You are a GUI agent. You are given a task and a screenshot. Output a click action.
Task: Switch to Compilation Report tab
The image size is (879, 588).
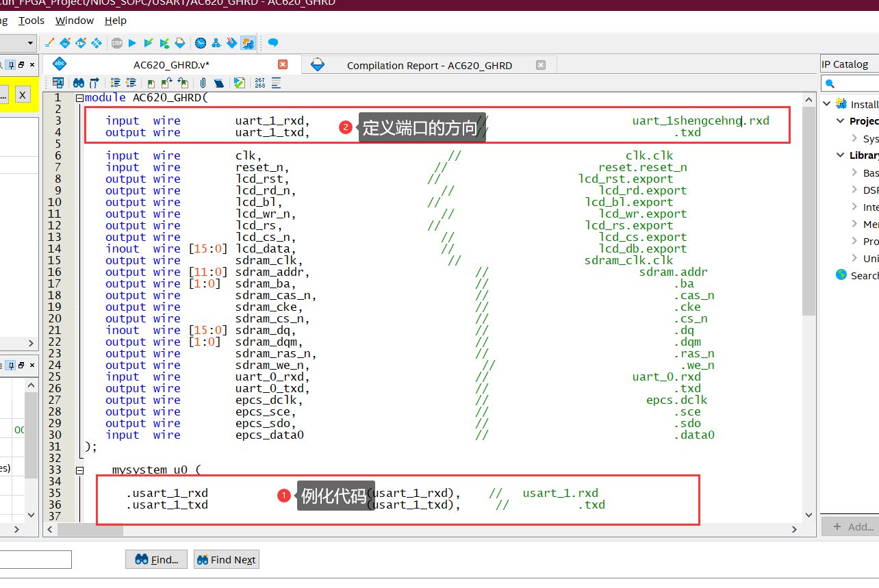point(429,66)
